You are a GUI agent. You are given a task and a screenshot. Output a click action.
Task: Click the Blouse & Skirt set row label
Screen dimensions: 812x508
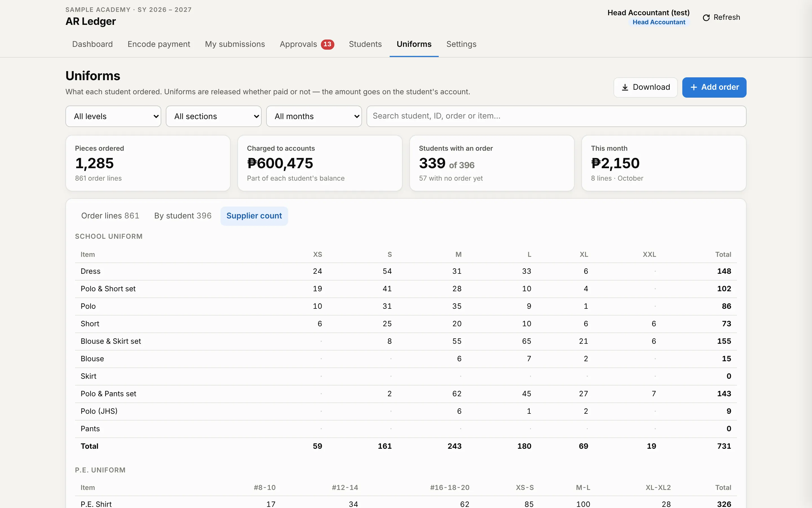tap(111, 341)
